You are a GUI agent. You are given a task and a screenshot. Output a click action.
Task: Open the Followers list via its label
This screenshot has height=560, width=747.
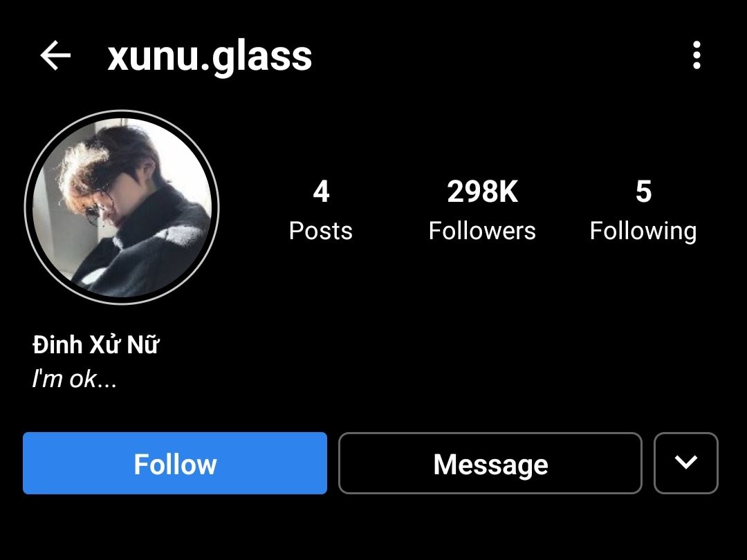482,231
